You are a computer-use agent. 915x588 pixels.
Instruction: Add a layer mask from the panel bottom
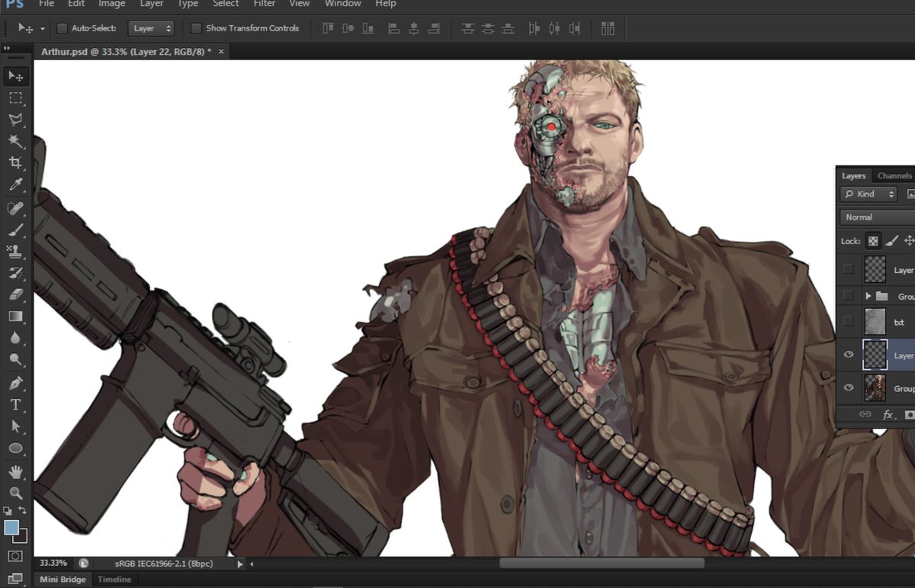point(909,415)
